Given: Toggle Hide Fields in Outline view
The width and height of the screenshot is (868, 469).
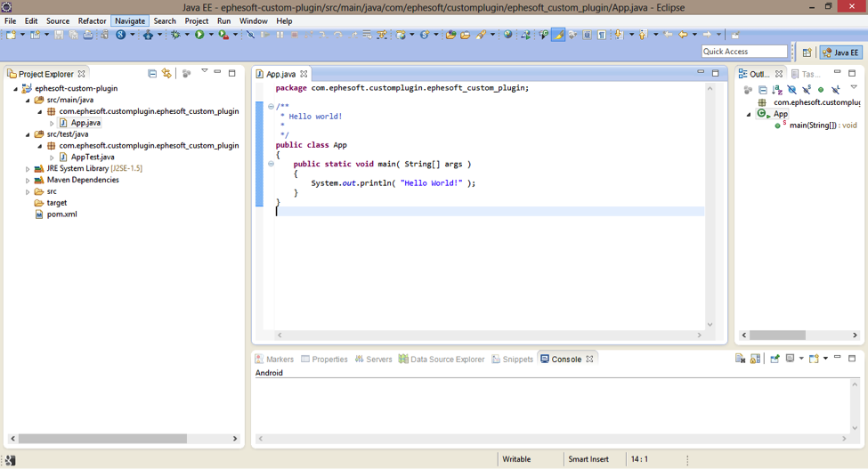Looking at the screenshot, I should pyautogui.click(x=792, y=90).
